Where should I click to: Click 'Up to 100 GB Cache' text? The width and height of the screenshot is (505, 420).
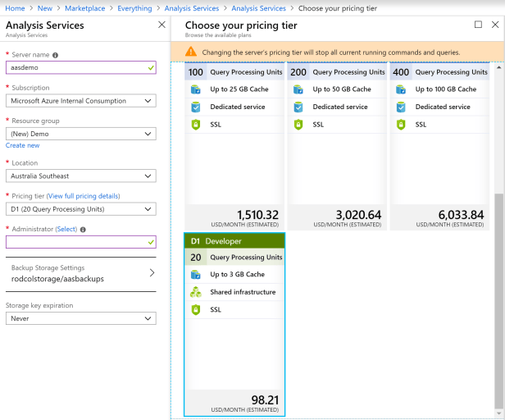click(x=446, y=89)
